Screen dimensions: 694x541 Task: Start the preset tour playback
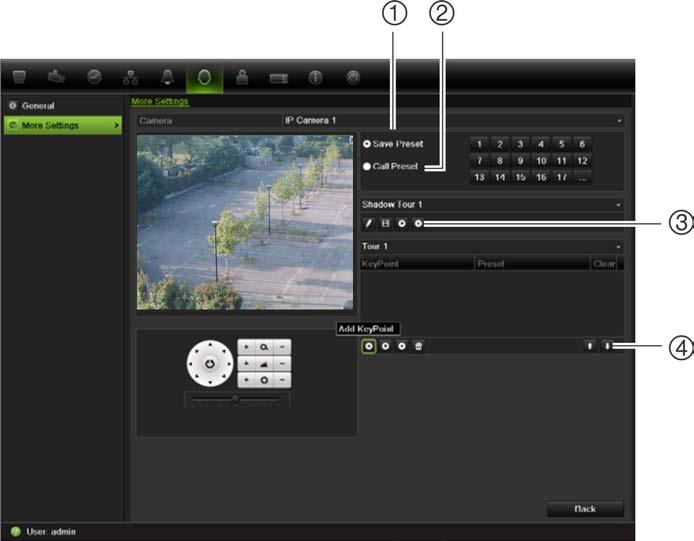click(x=385, y=346)
